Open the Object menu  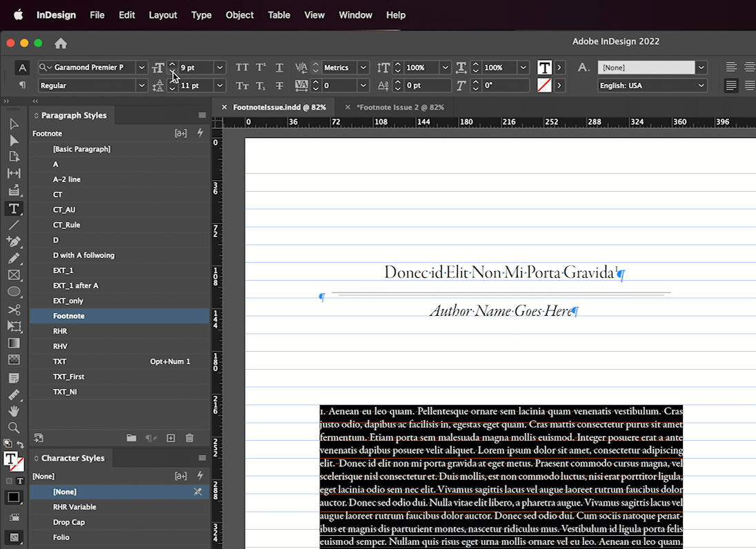click(239, 15)
